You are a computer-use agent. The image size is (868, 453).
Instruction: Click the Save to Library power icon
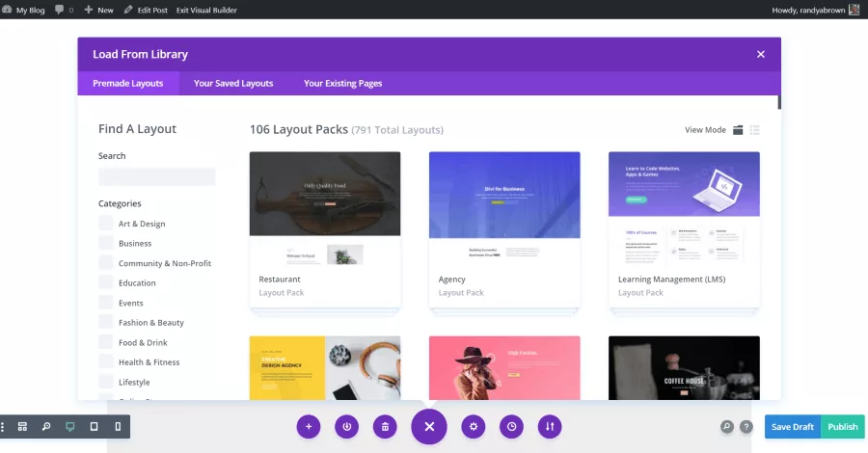click(x=346, y=426)
